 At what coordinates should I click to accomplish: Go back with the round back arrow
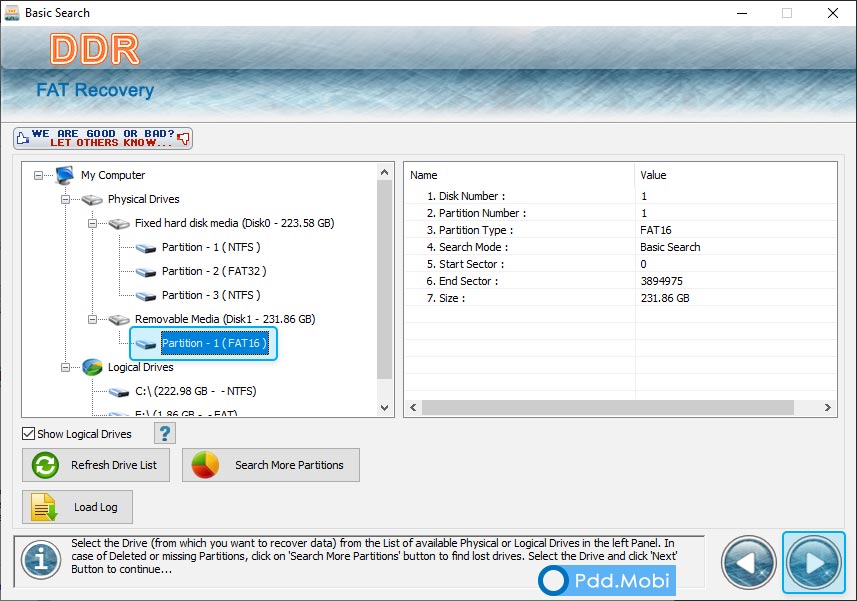[749, 563]
